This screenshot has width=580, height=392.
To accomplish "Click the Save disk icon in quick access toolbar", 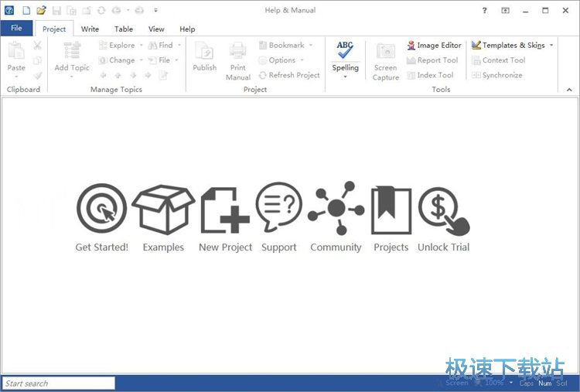I will click(x=56, y=10).
